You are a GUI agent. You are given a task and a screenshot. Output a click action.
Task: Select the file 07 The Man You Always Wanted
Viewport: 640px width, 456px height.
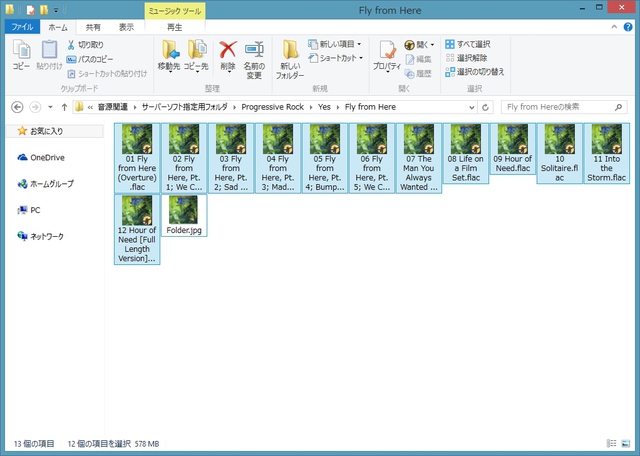tap(419, 158)
